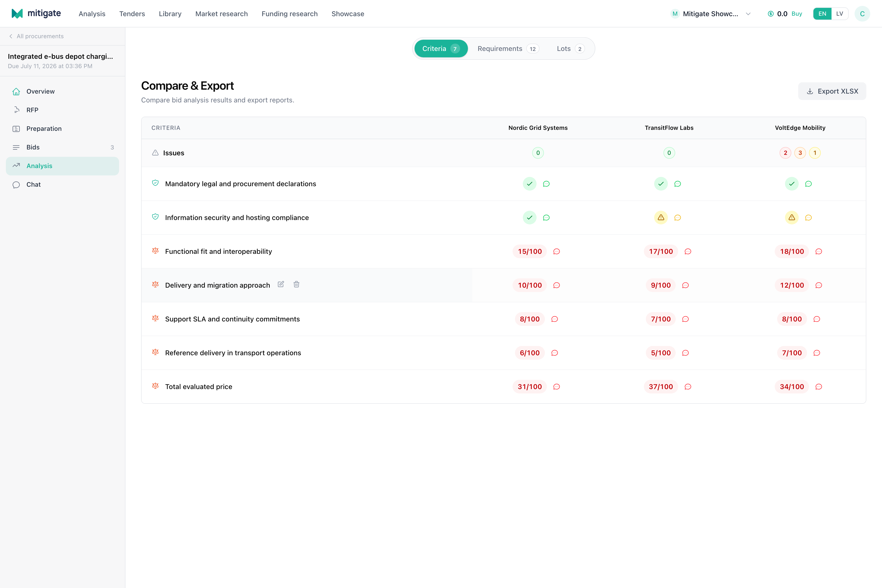The height and width of the screenshot is (588, 882).
Task: Switch to the Requirements tab
Action: (x=508, y=49)
